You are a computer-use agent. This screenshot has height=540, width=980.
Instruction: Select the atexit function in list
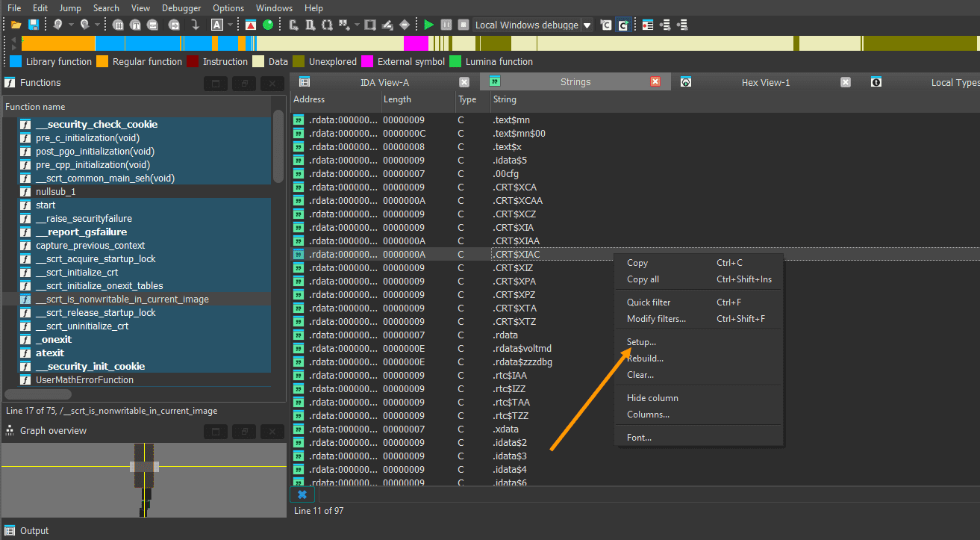click(x=50, y=353)
